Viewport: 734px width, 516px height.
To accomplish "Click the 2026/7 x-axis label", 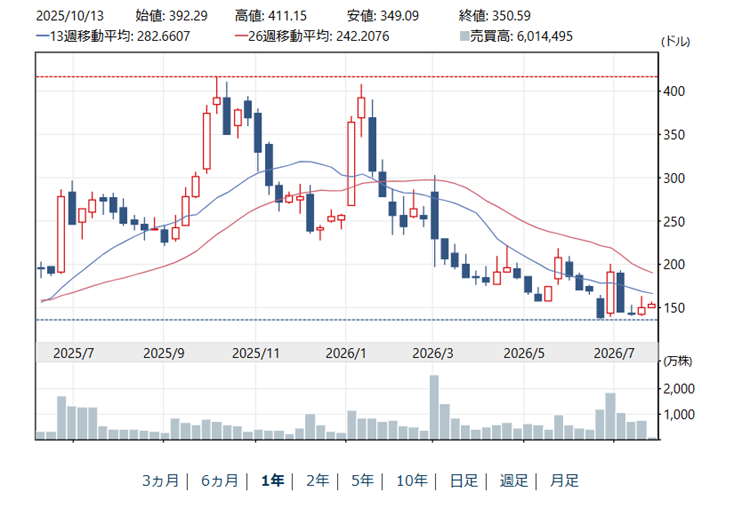I will (614, 353).
